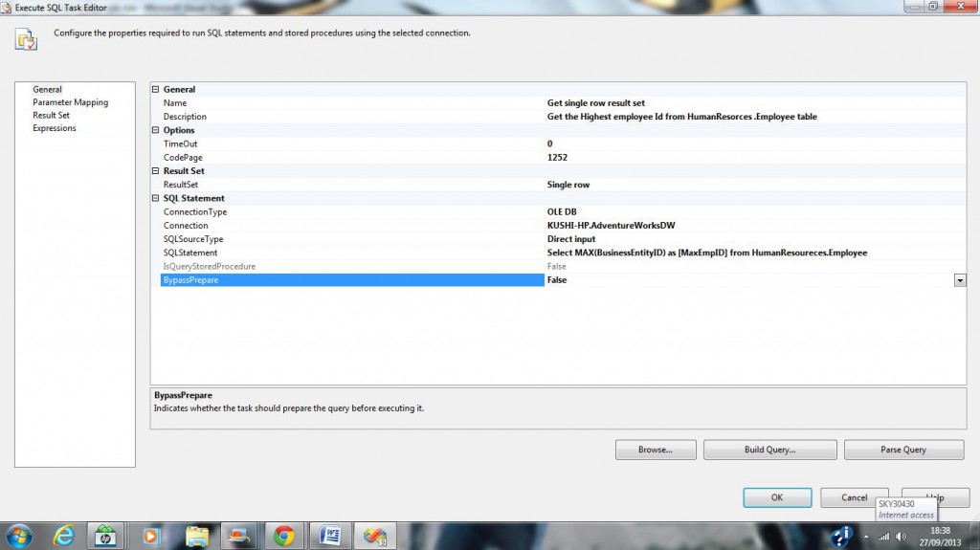
Task: Collapse the Options property group
Action: pos(156,130)
